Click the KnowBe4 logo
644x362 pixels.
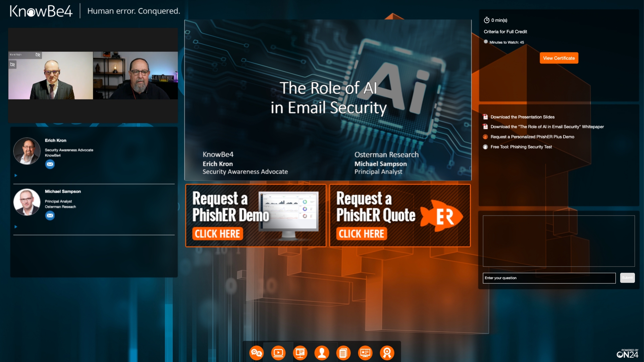[x=41, y=11]
